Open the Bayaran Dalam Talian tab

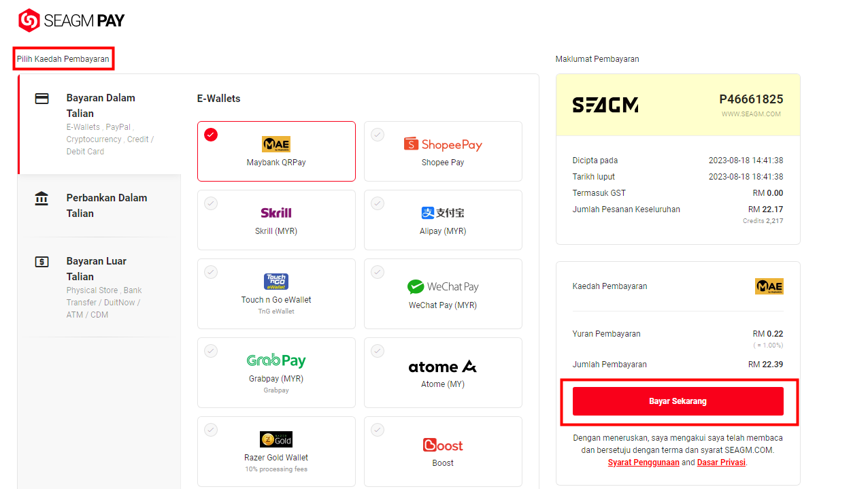(100, 124)
